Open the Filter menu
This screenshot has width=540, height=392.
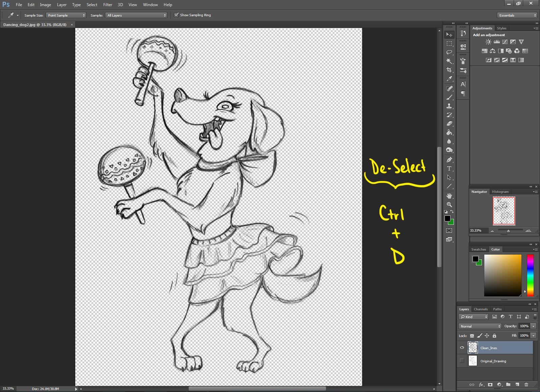pyautogui.click(x=108, y=5)
